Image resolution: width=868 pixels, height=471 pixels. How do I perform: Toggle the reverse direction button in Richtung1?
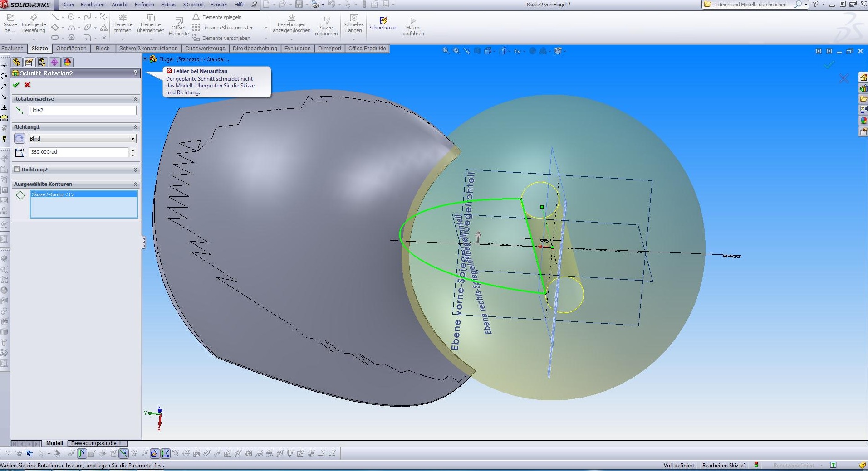pos(20,139)
